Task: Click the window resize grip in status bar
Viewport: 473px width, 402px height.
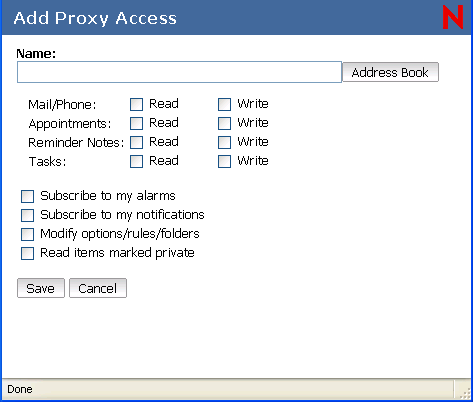Action: 465,393
